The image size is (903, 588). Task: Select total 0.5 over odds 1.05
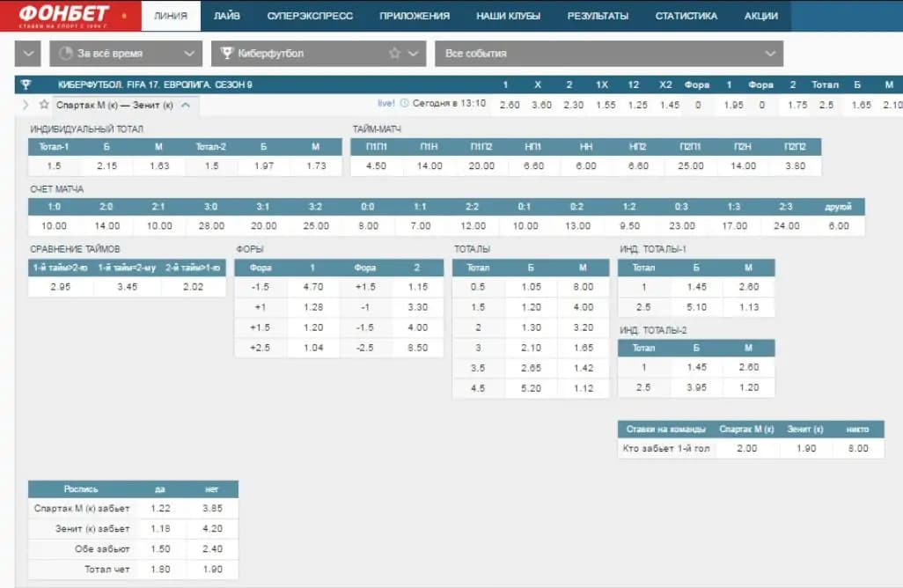531,287
